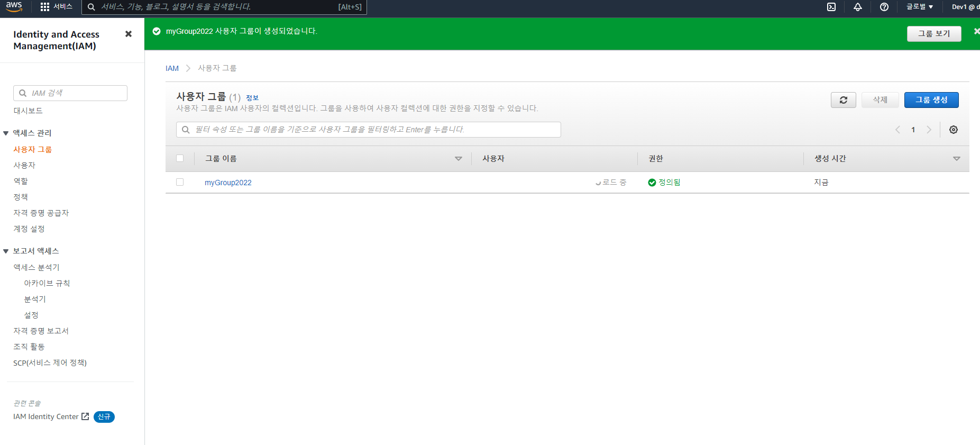This screenshot has width=980, height=445.
Task: Open the Dev1 account menu
Action: pos(966,7)
